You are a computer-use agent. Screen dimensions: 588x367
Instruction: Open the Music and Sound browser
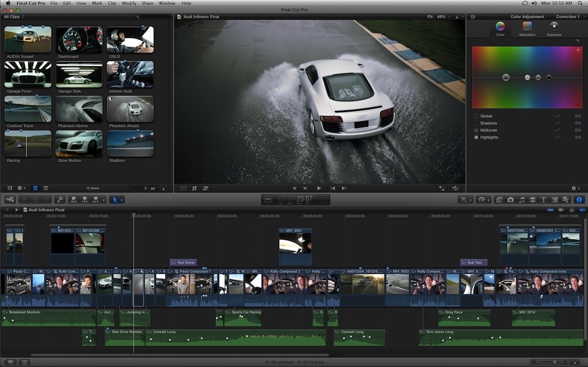coord(521,199)
